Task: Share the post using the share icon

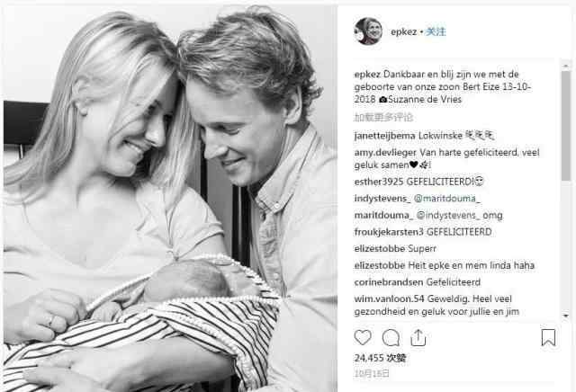Action: pos(418,338)
